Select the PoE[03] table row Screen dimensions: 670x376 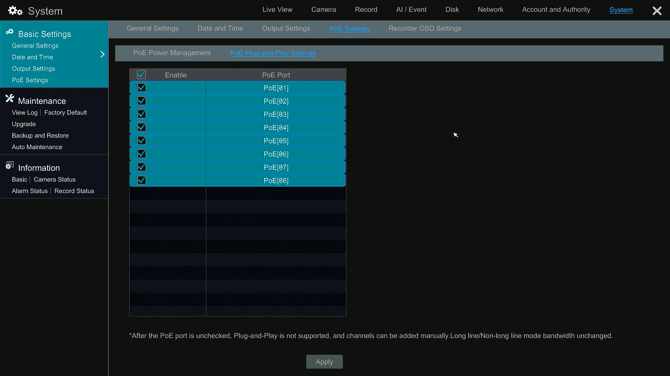(x=238, y=114)
